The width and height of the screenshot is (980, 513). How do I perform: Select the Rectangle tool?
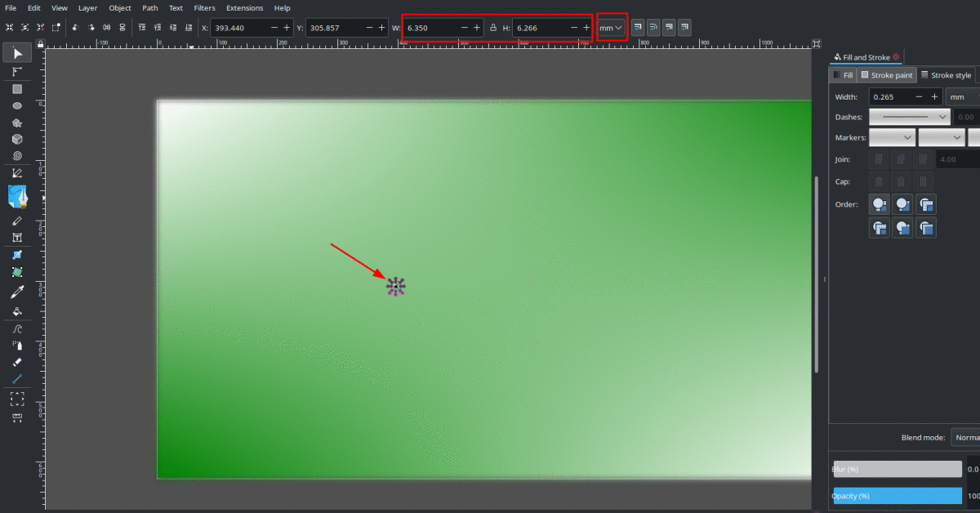pyautogui.click(x=17, y=89)
